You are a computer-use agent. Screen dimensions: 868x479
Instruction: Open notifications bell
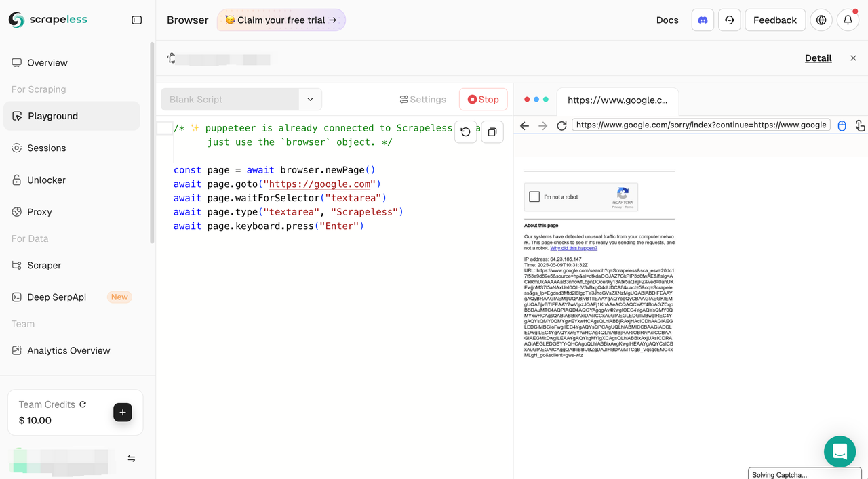point(848,20)
